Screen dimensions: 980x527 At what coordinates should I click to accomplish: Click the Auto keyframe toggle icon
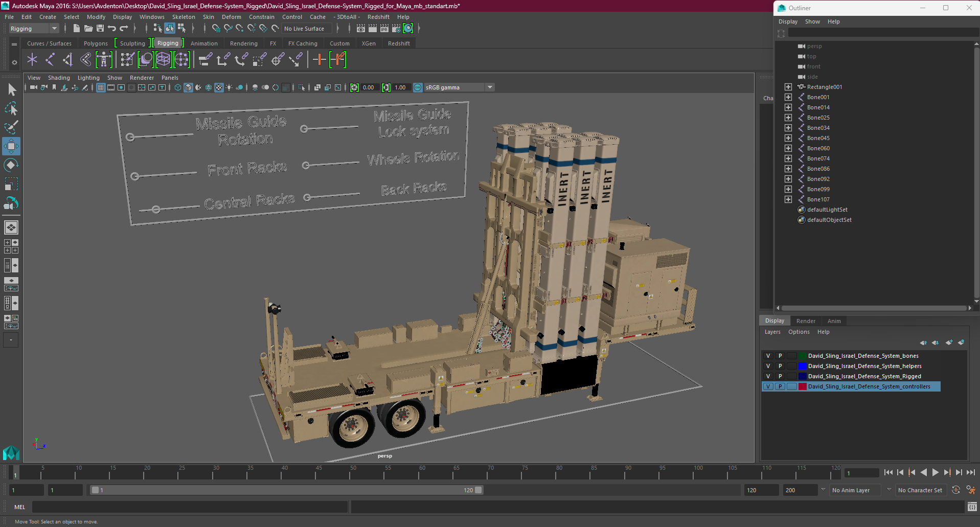pyautogui.click(x=956, y=490)
